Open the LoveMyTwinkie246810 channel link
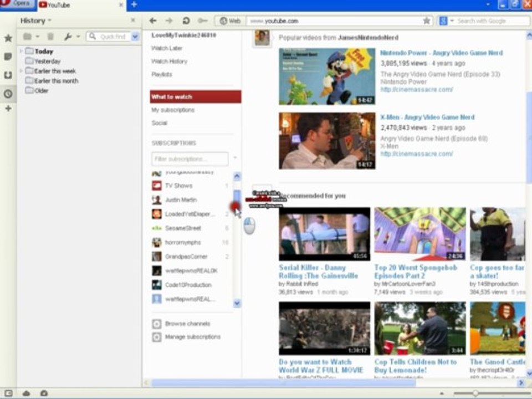 [x=183, y=35]
